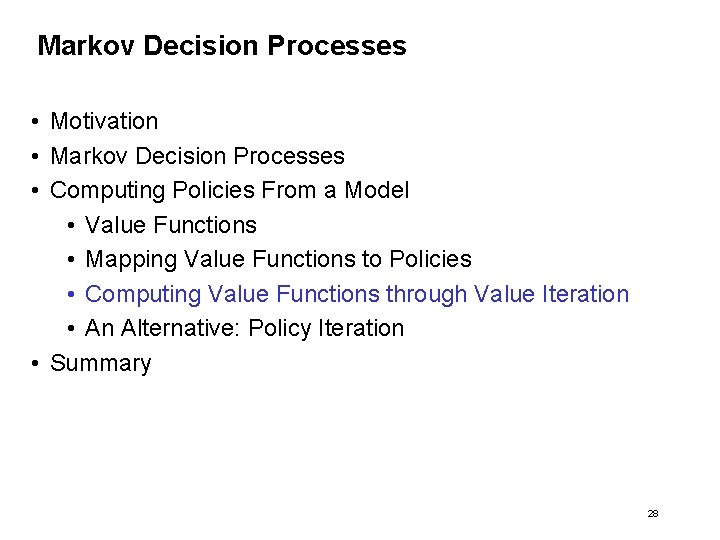Click the bullet before Computing Policies line

coord(35,190)
